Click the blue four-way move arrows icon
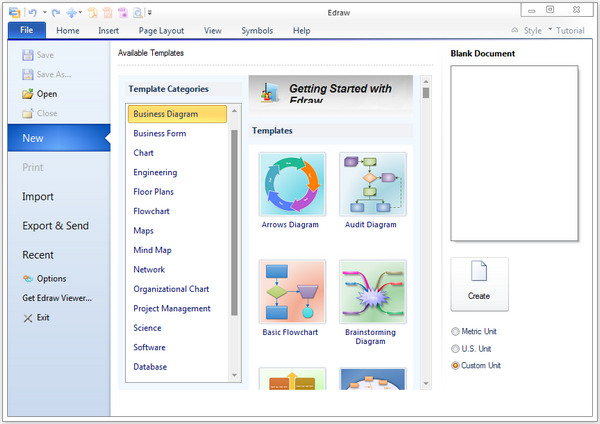Image resolution: width=600 pixels, height=424 pixels. coord(71,13)
